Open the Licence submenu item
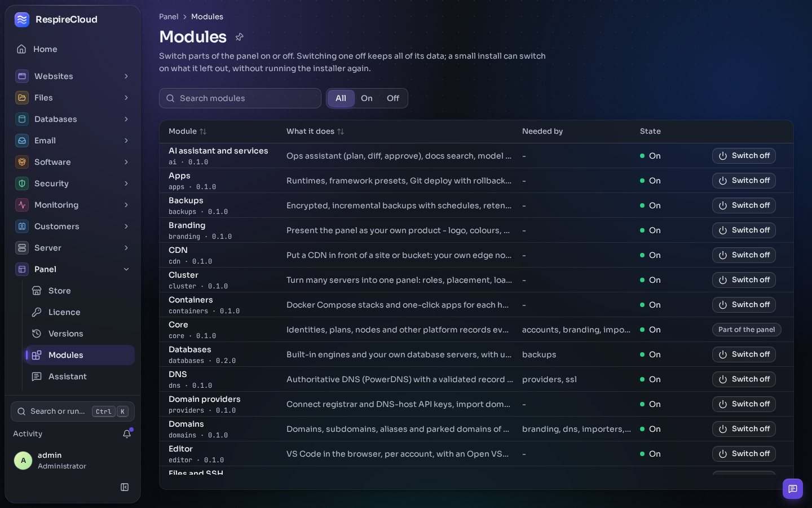The width and height of the screenshot is (812, 508). coord(80,312)
